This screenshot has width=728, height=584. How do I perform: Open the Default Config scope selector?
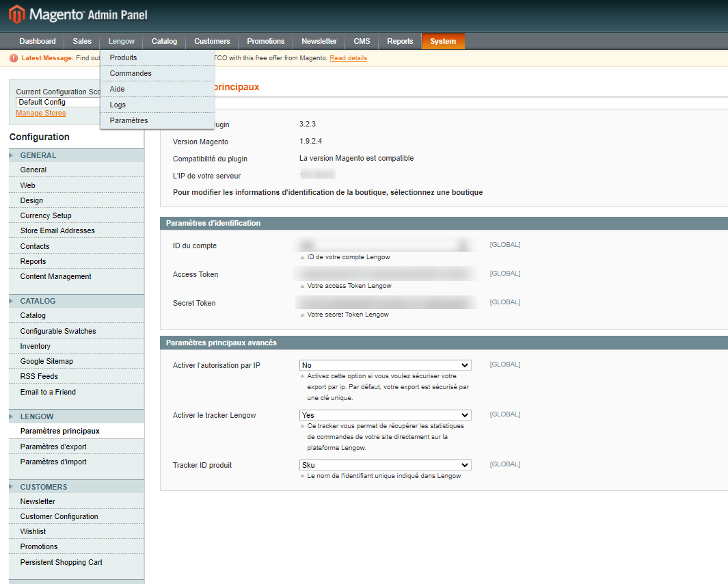pos(58,102)
